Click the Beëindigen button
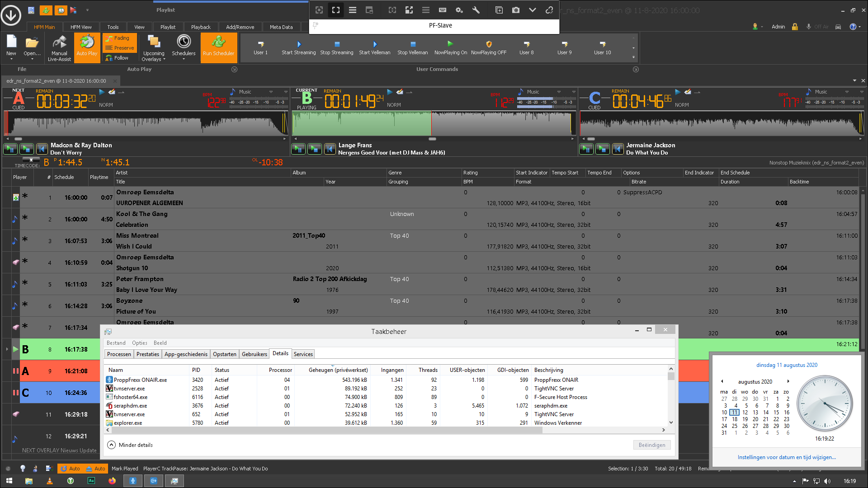The image size is (868, 488). point(651,445)
